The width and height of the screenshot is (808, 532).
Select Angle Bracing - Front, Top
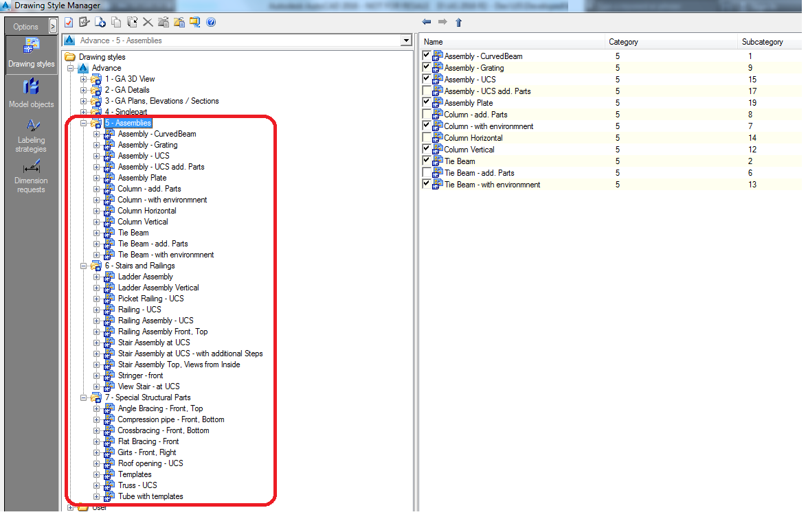pyautogui.click(x=160, y=408)
